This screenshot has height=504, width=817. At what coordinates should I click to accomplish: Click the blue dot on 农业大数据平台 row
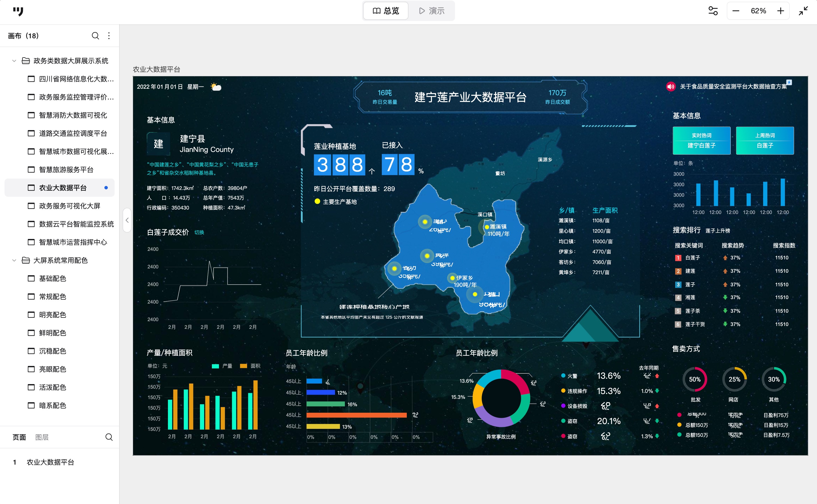pyautogui.click(x=106, y=188)
